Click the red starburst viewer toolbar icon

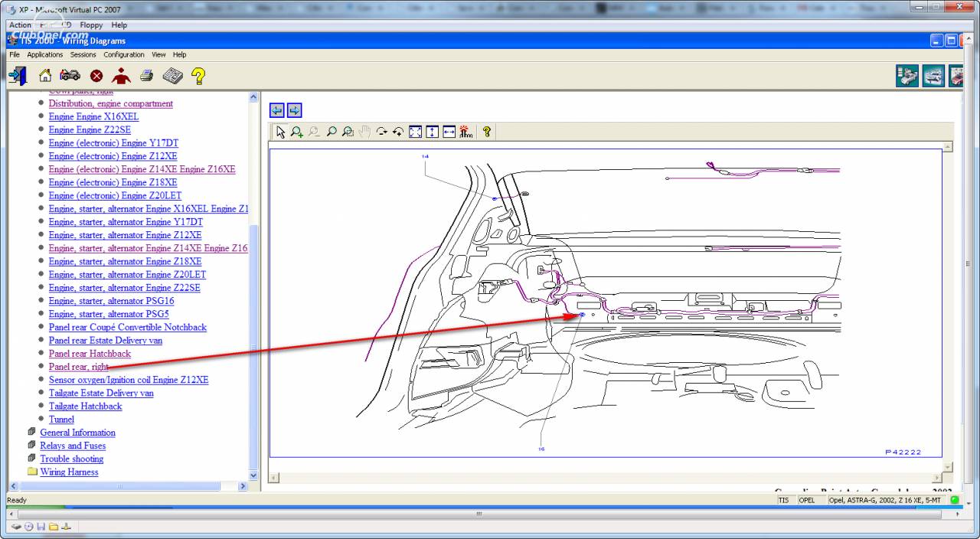(x=465, y=132)
